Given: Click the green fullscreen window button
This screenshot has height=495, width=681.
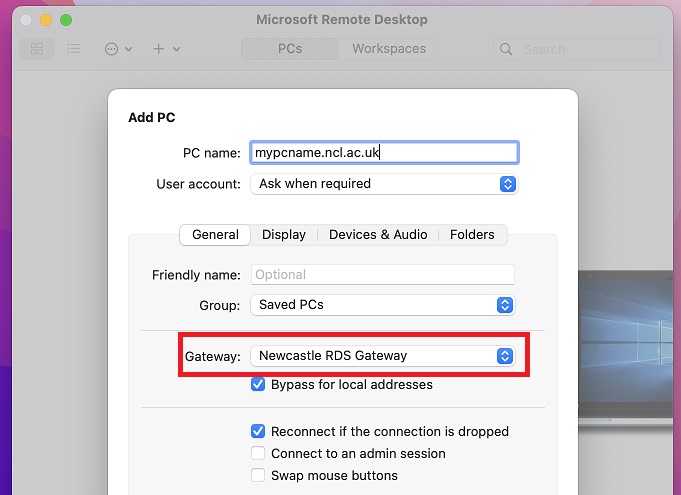Looking at the screenshot, I should [x=66, y=20].
